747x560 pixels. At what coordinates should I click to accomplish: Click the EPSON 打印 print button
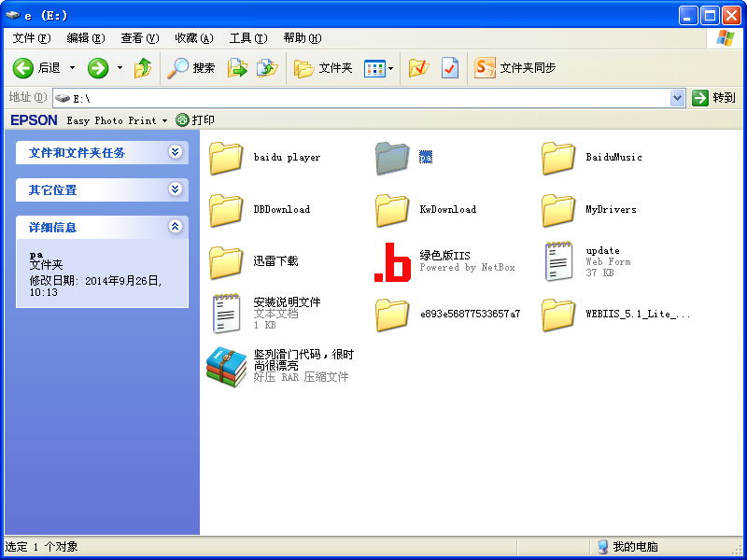pyautogui.click(x=195, y=120)
